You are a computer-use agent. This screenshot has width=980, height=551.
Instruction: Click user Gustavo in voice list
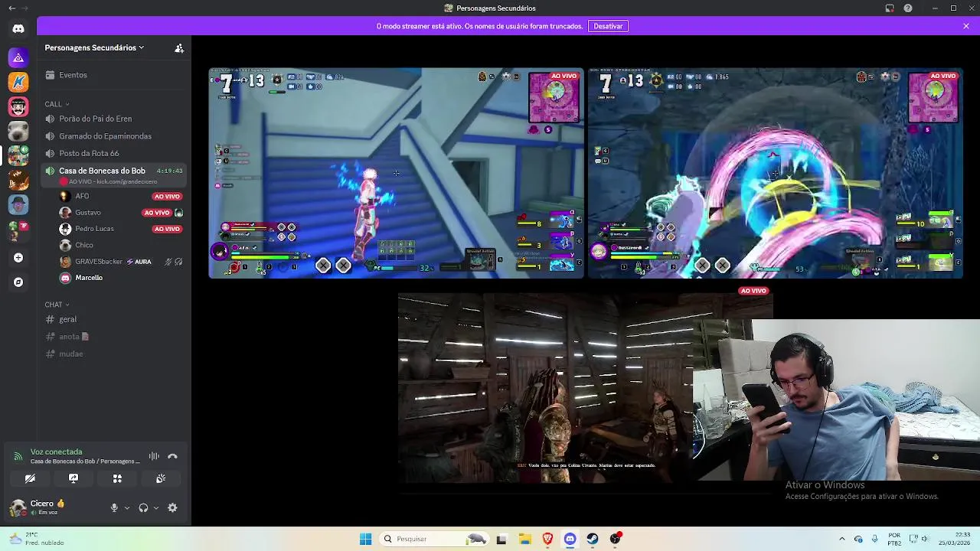coord(88,212)
